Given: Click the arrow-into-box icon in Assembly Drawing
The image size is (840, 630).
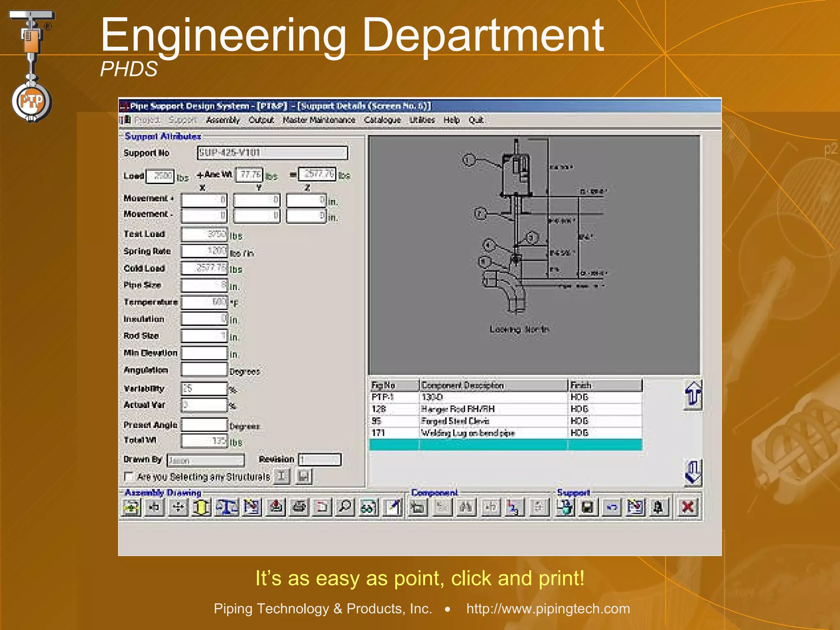Looking at the screenshot, I should click(155, 507).
